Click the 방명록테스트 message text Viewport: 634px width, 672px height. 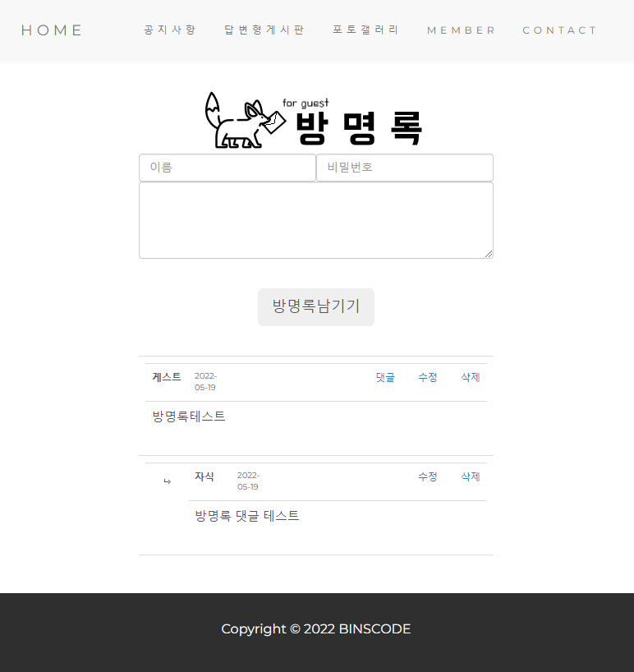click(x=189, y=417)
